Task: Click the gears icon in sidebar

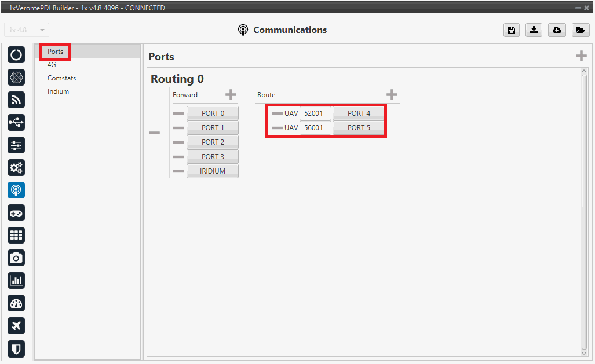Action: tap(16, 168)
